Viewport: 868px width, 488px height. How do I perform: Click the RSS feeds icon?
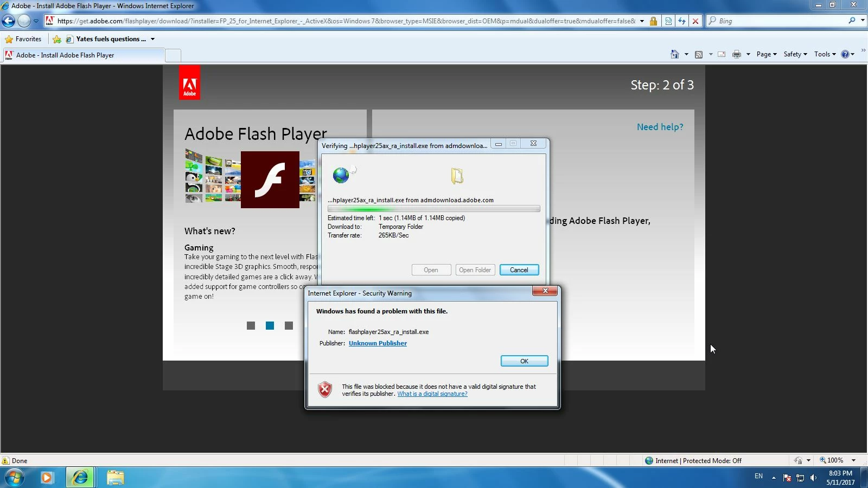[x=699, y=54]
